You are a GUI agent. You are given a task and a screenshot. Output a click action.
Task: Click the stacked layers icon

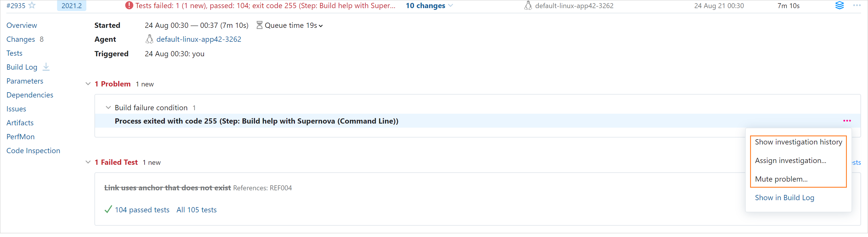point(839,6)
